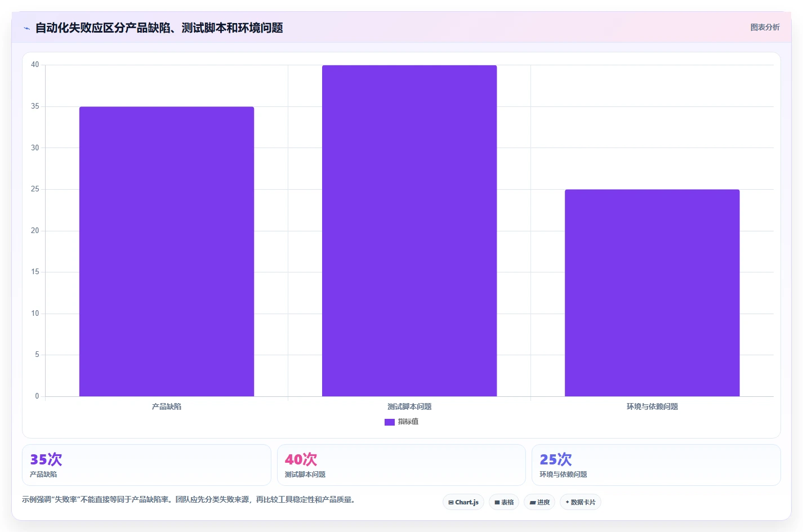Select the 环境与依赖问题 bar in chart
The image size is (803, 532).
click(x=652, y=293)
